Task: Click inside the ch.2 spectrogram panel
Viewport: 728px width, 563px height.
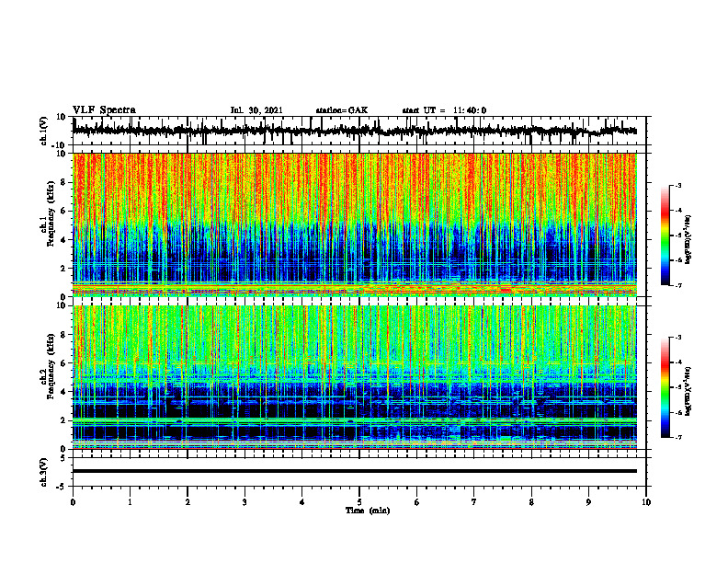Action: click(355, 377)
